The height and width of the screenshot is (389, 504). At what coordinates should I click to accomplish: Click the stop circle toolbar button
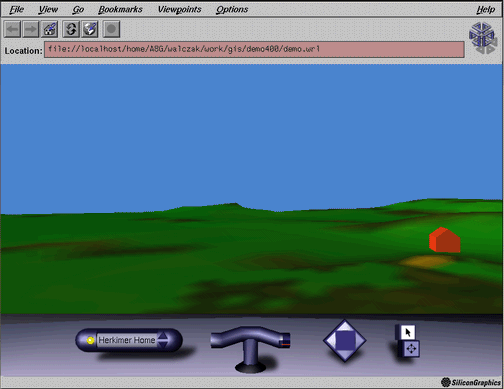click(111, 29)
